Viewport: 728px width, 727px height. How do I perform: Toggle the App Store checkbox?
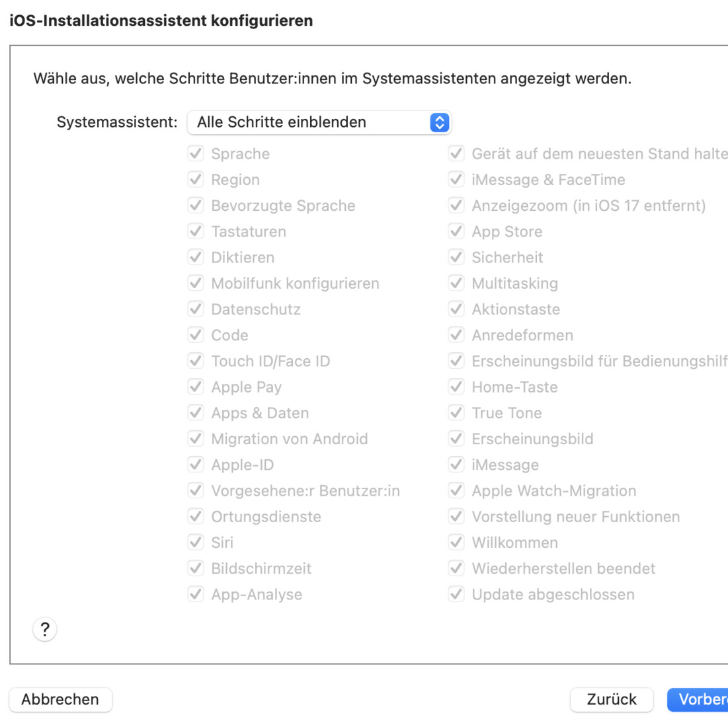tap(456, 231)
